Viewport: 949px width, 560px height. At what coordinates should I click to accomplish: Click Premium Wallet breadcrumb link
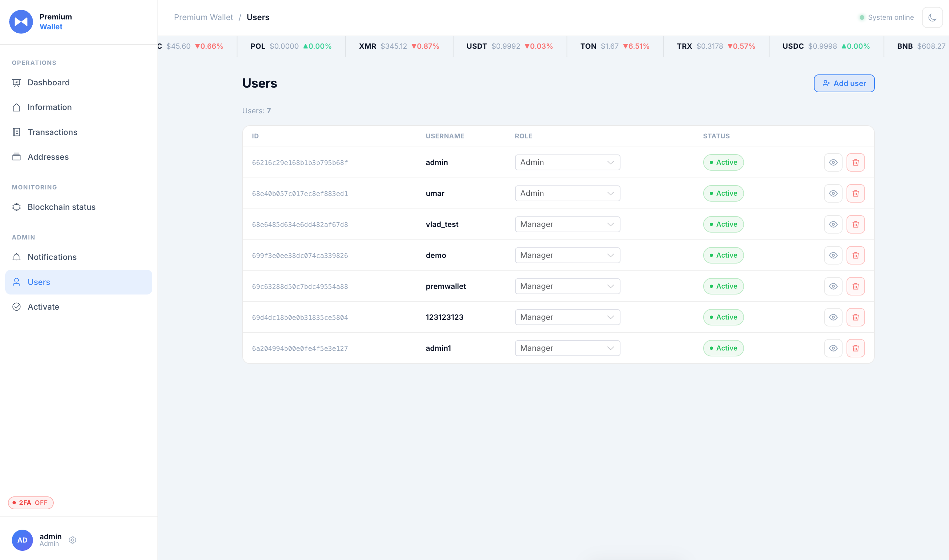coord(203,17)
